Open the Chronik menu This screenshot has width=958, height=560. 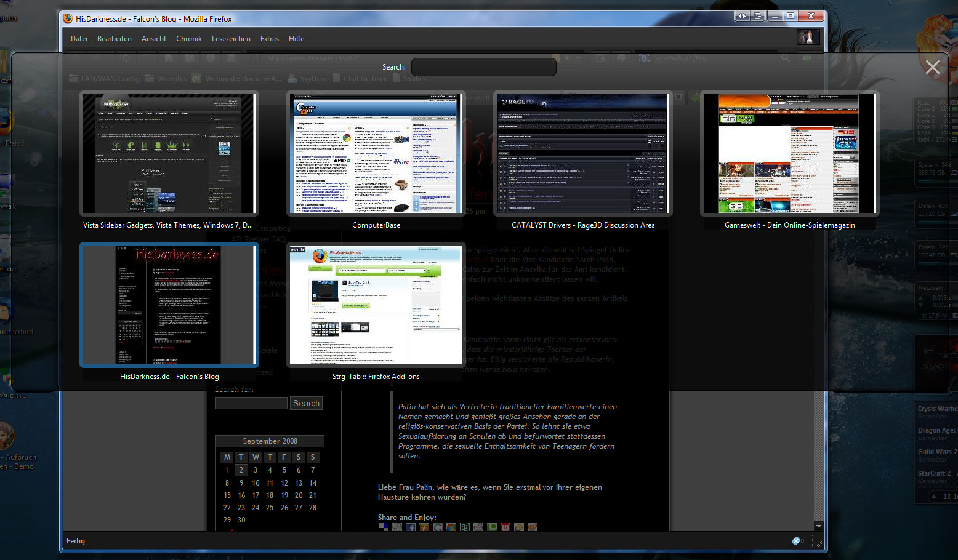pos(189,39)
